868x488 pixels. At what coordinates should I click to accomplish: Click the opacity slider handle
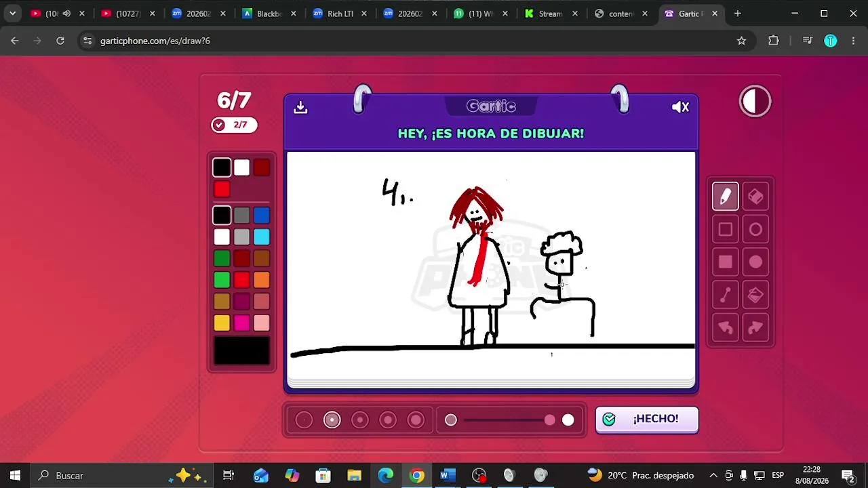[549, 420]
